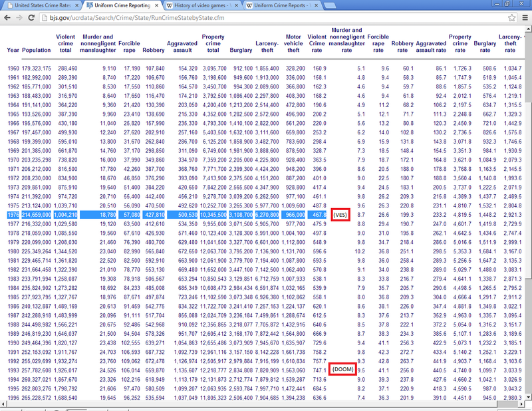Click the Motor vehicle theft header
This screenshot has height=411, width=532.
click(293, 43)
